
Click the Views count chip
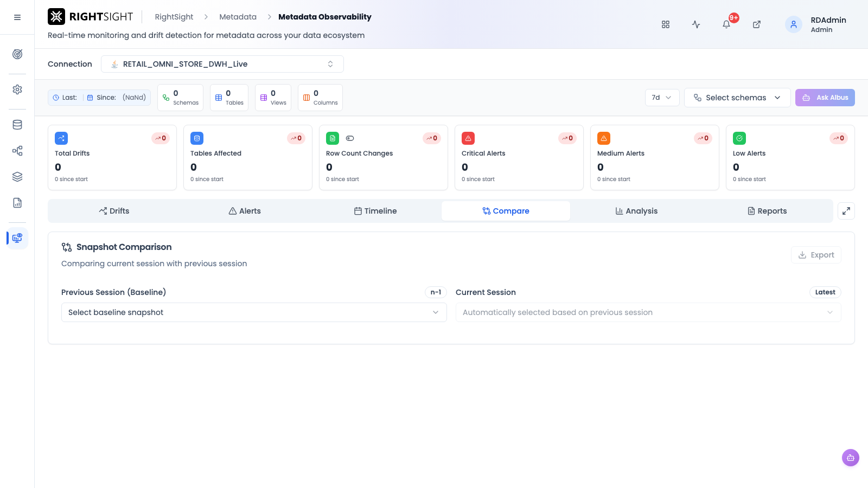point(273,98)
